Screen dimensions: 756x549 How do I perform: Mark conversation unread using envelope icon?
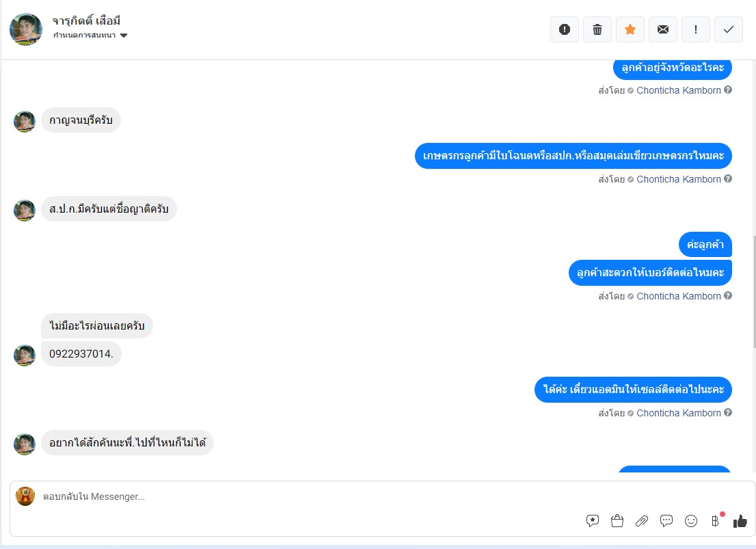point(663,29)
